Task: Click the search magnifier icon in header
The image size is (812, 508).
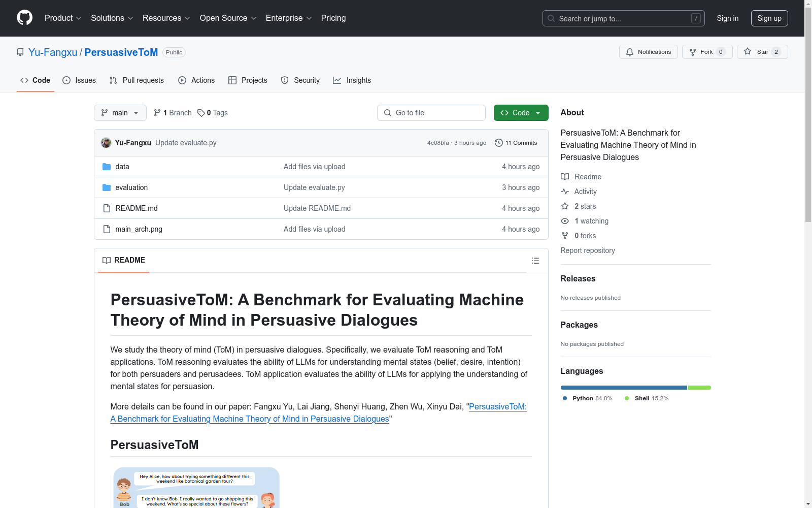Action: [x=551, y=18]
